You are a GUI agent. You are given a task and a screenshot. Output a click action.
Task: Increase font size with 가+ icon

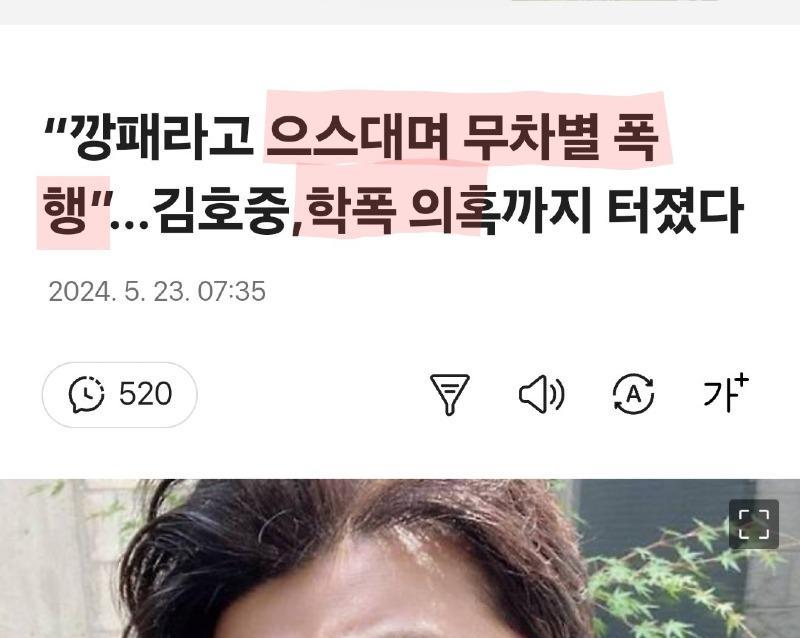point(725,394)
